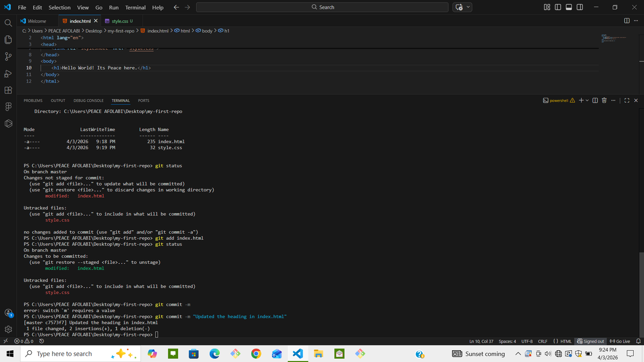Split the editor to the right
This screenshot has width=644, height=362.
626,21
